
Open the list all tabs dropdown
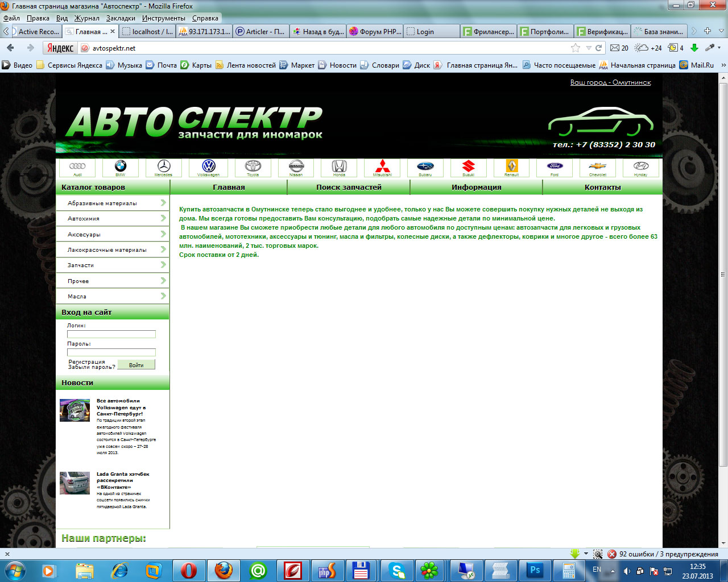721,31
